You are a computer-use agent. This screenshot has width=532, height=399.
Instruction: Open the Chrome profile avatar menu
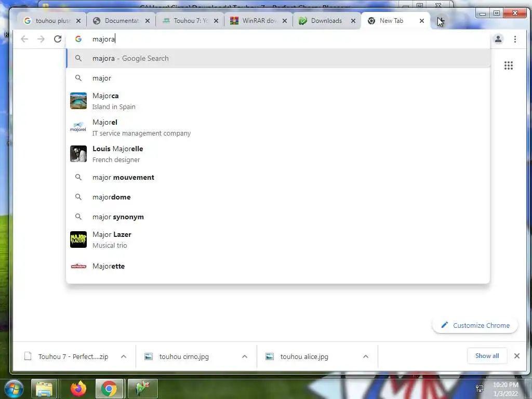pyautogui.click(x=498, y=39)
